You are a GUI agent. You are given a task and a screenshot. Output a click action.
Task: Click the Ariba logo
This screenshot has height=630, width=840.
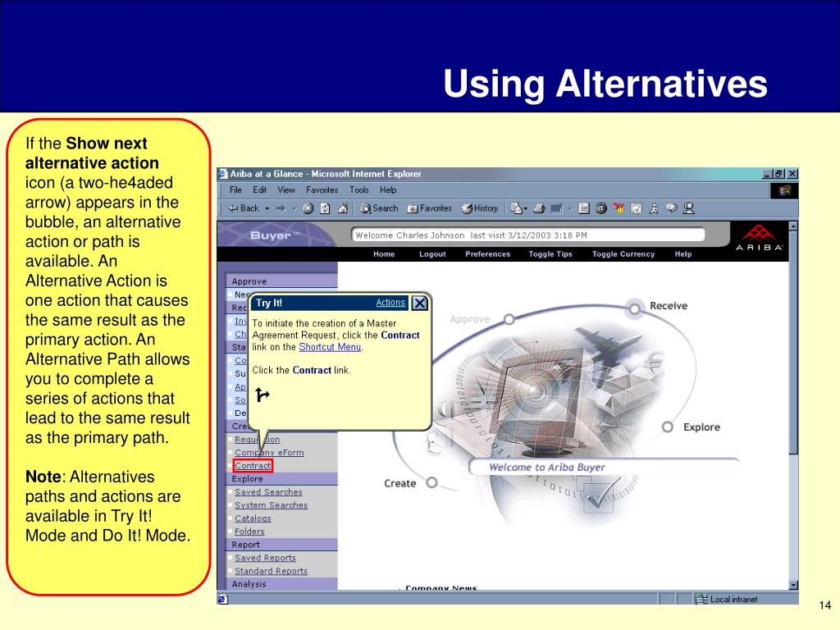point(759,237)
